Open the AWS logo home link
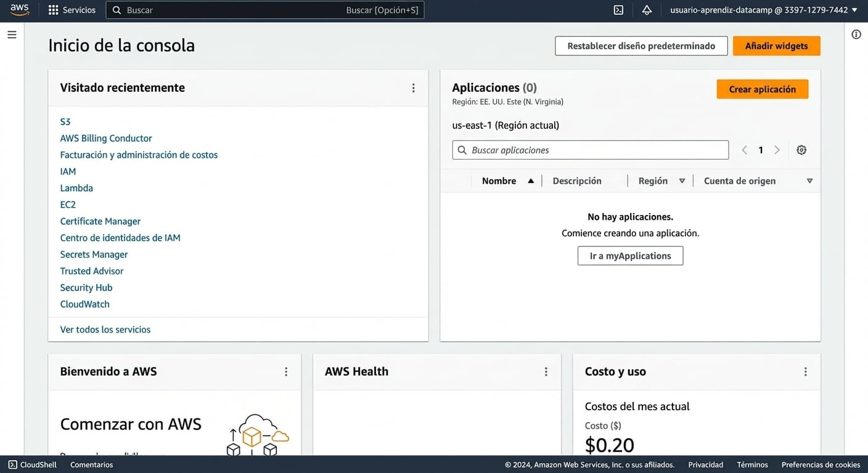Viewport: 868px width, 473px height. click(19, 10)
